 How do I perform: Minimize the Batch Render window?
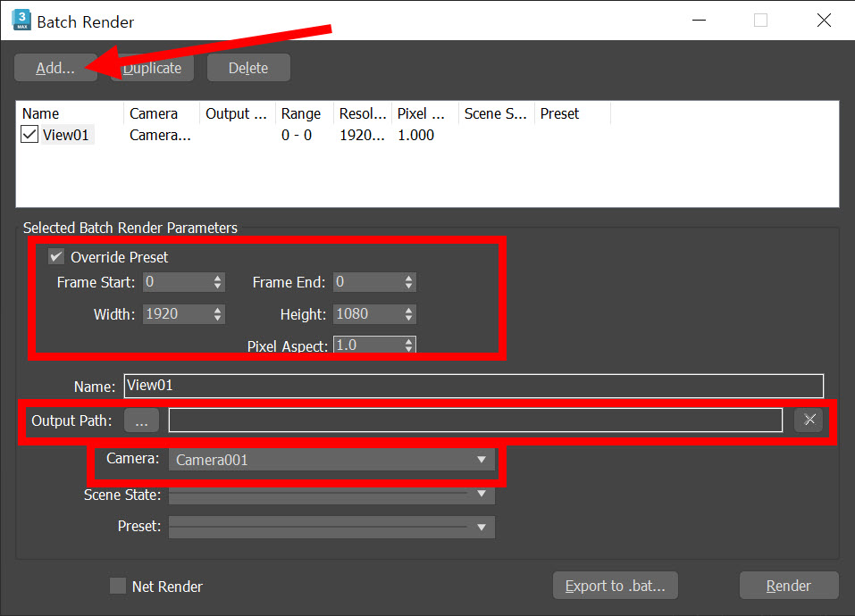tap(699, 21)
